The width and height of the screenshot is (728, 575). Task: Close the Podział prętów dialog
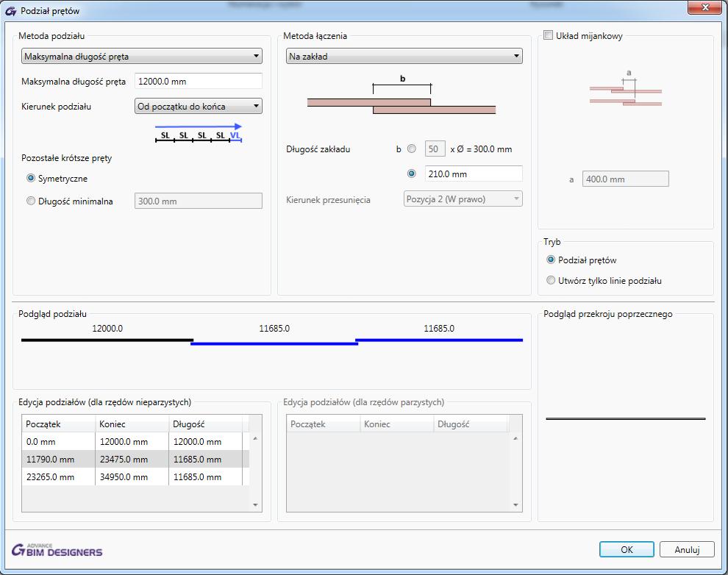704,7
